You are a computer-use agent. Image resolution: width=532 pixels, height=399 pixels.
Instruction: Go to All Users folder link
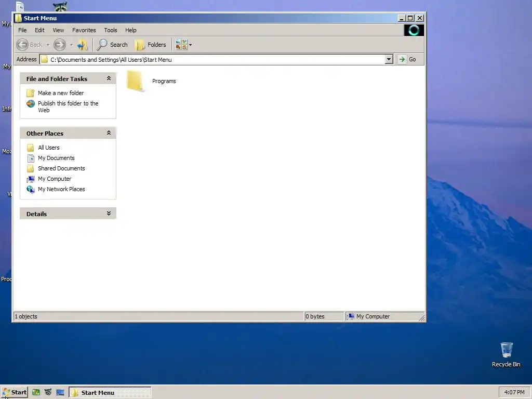click(48, 148)
